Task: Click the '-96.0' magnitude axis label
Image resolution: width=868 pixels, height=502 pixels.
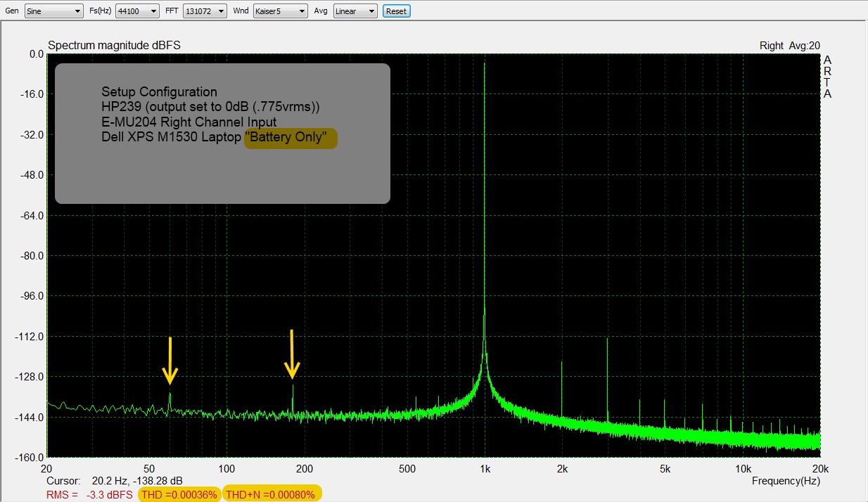Action: (31, 296)
